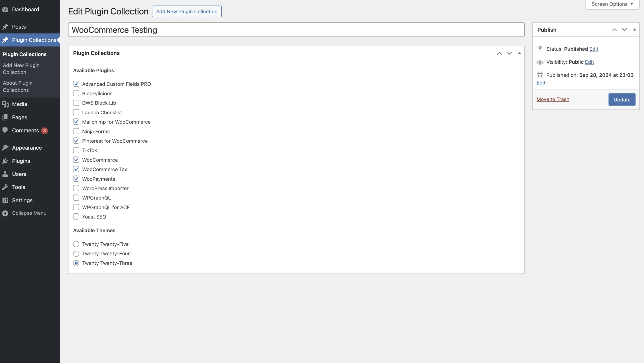Click the Collapse Menu arrow icon
This screenshot has width=644, height=363.
(x=5, y=213)
